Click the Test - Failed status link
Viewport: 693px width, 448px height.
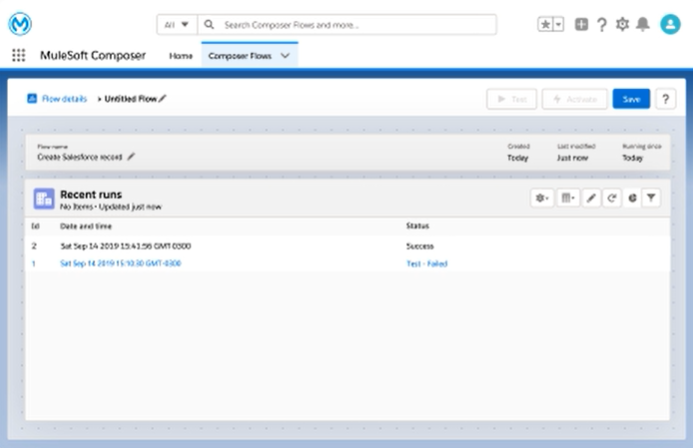427,263
